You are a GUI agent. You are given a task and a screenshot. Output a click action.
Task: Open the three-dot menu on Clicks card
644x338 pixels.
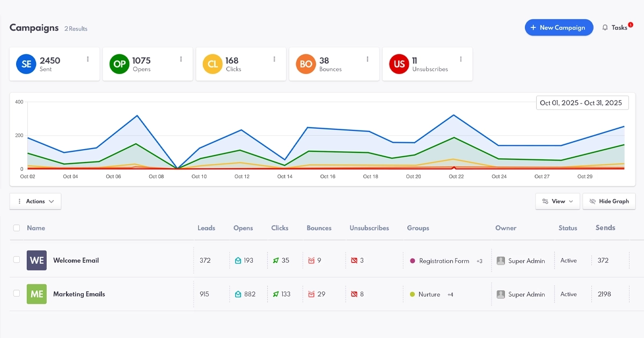274,59
